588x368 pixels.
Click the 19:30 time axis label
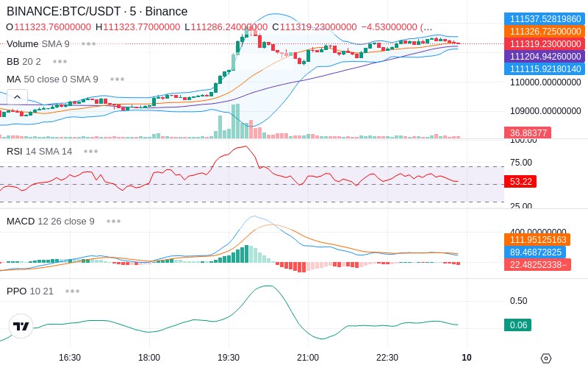pyautogui.click(x=229, y=358)
